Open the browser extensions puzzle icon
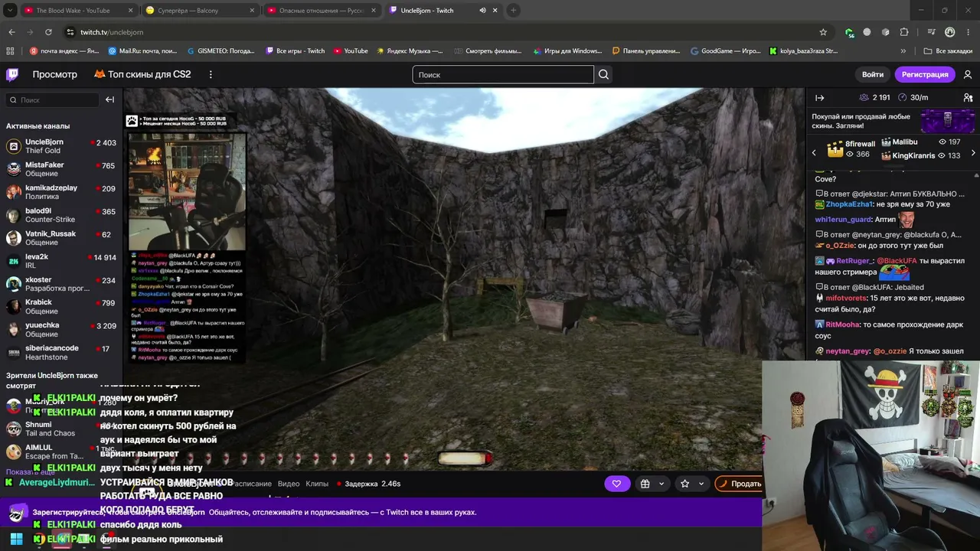The image size is (980, 551). (x=904, y=32)
